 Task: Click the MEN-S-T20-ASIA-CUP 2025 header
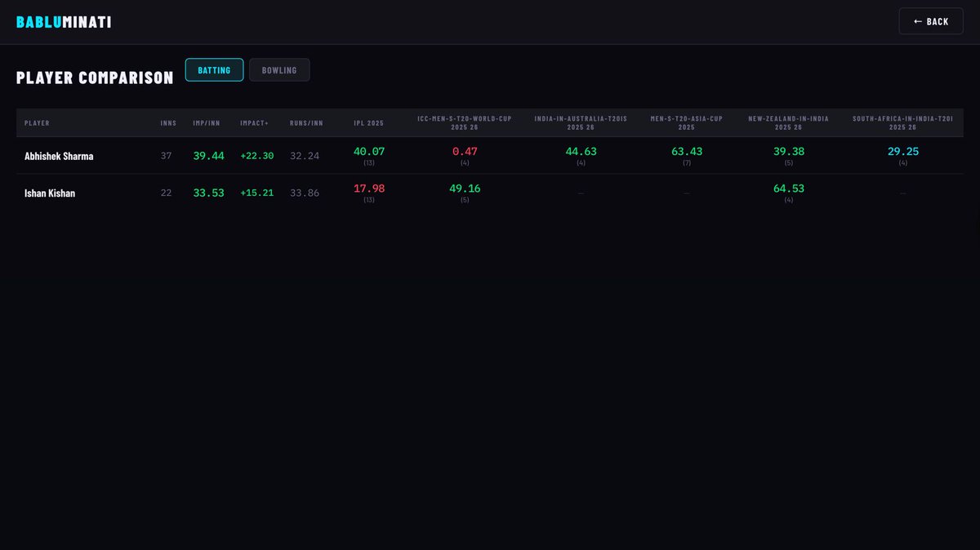686,122
